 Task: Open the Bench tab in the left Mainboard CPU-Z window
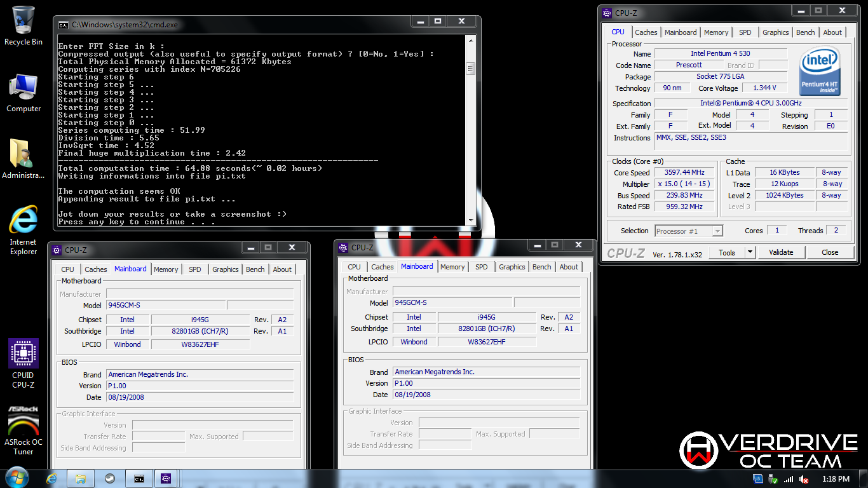click(255, 269)
